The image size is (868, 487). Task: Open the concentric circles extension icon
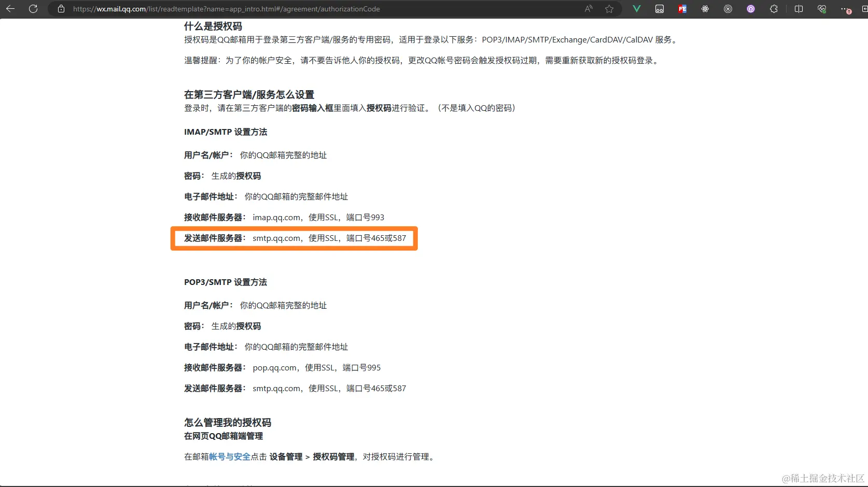click(x=728, y=9)
